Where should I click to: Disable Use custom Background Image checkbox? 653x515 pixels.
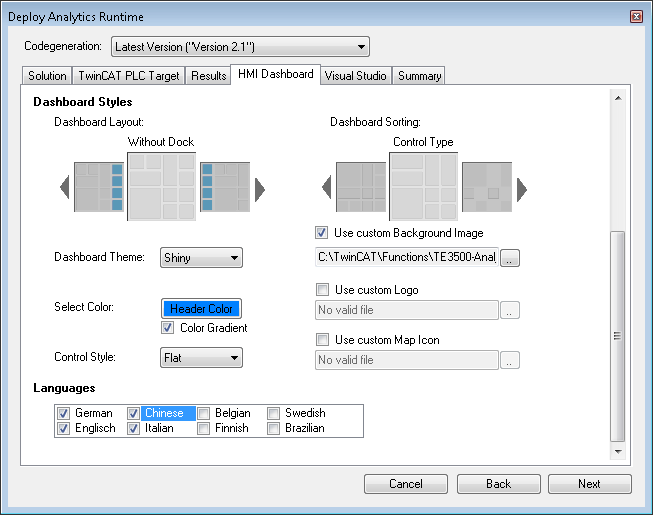pos(322,233)
